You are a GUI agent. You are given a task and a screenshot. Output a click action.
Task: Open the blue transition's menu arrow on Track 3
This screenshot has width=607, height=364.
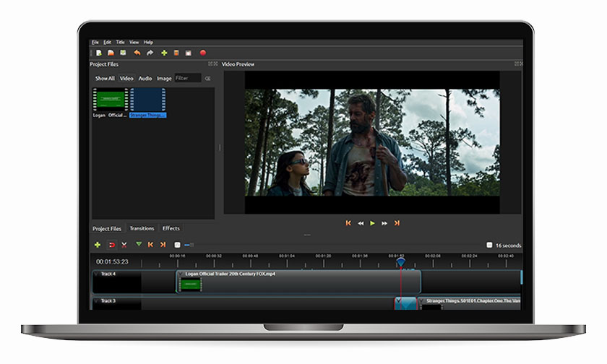(x=398, y=300)
